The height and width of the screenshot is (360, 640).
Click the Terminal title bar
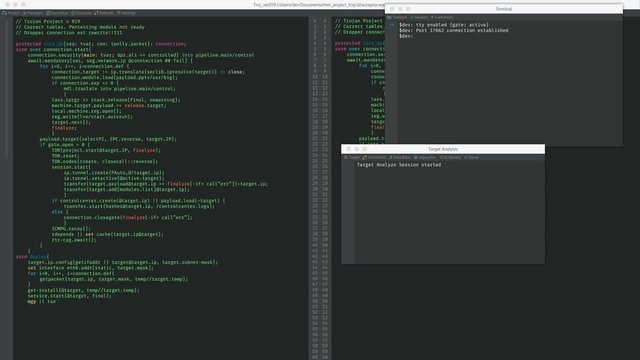504,9
